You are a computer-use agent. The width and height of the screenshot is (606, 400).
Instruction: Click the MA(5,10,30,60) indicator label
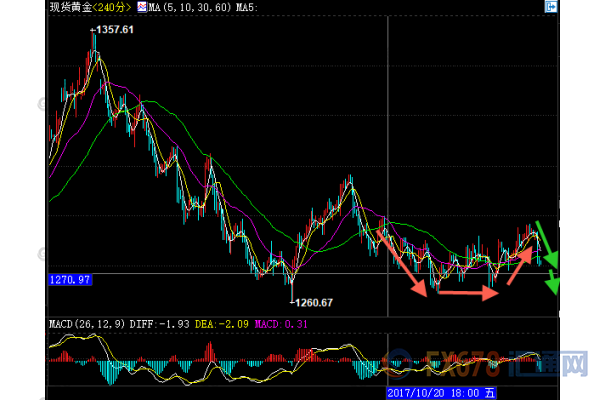[x=189, y=7]
